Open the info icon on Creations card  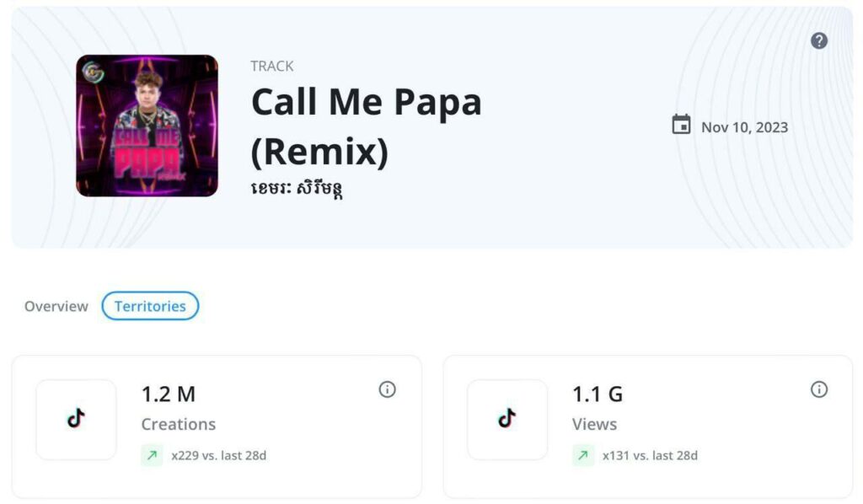387,389
